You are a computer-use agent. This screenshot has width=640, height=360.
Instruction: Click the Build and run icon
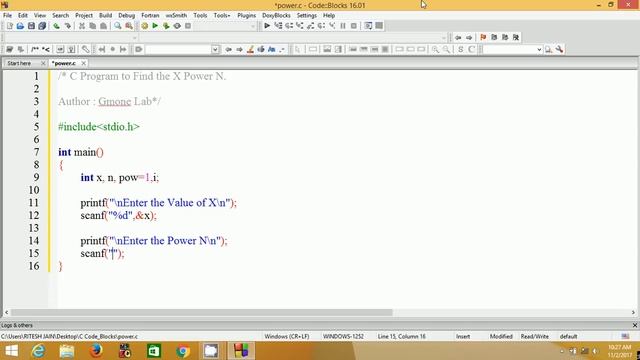coord(166,26)
